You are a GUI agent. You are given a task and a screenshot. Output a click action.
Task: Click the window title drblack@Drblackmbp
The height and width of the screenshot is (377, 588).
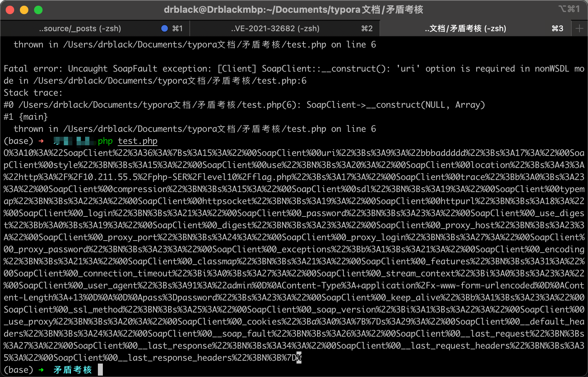click(x=293, y=10)
